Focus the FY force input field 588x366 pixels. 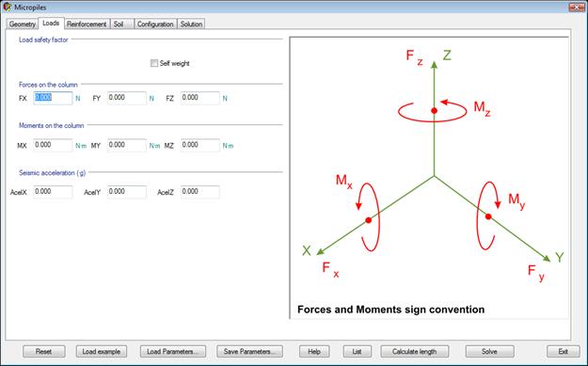[x=127, y=98]
